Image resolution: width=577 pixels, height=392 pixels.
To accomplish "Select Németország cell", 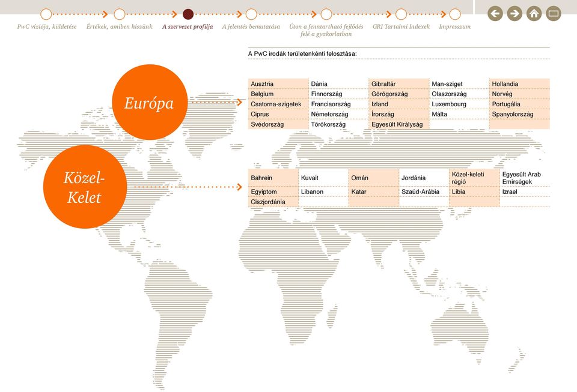I will click(x=338, y=114).
